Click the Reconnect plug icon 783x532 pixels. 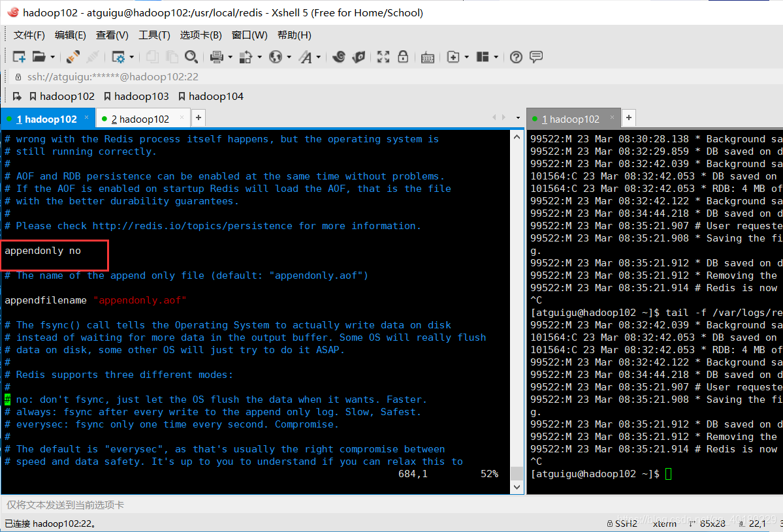point(73,57)
